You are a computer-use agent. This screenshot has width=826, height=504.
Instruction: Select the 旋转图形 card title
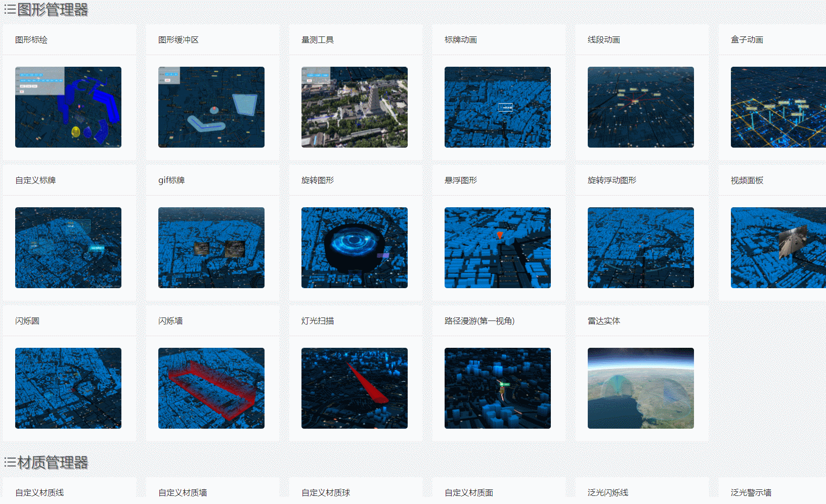coord(318,180)
